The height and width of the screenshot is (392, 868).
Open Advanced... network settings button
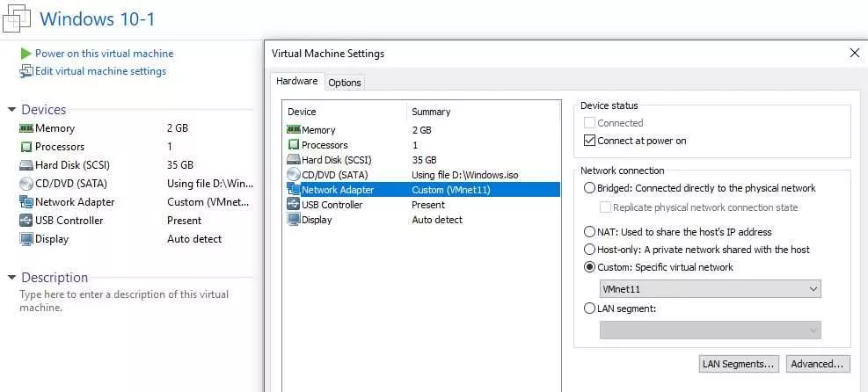pos(817,364)
